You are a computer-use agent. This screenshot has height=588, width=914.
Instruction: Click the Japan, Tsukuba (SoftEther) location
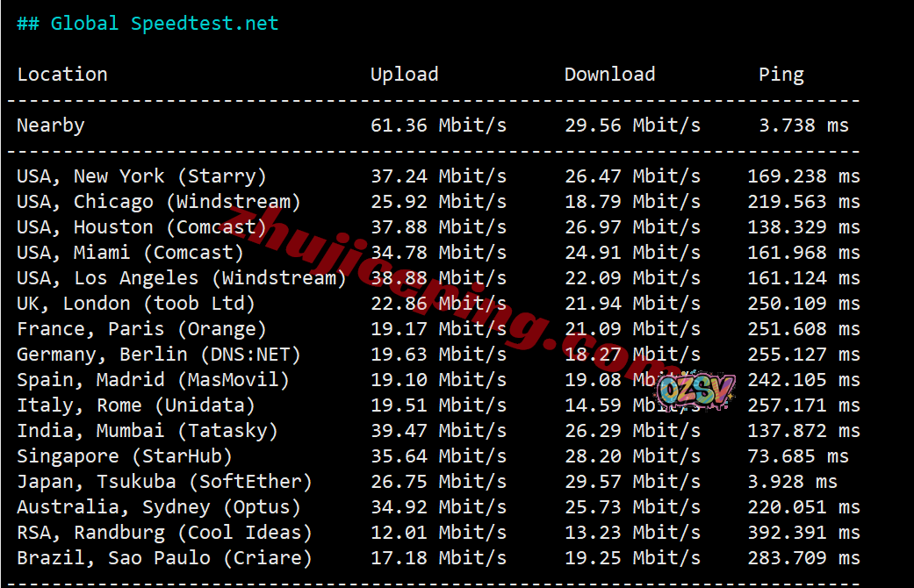point(164,482)
